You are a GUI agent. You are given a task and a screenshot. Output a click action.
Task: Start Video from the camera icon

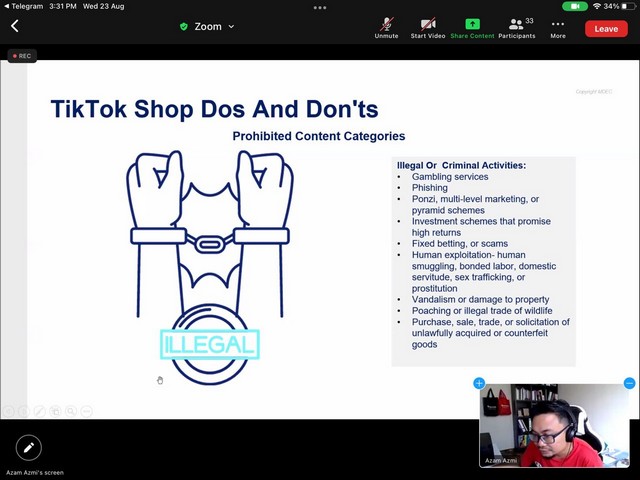(428, 27)
